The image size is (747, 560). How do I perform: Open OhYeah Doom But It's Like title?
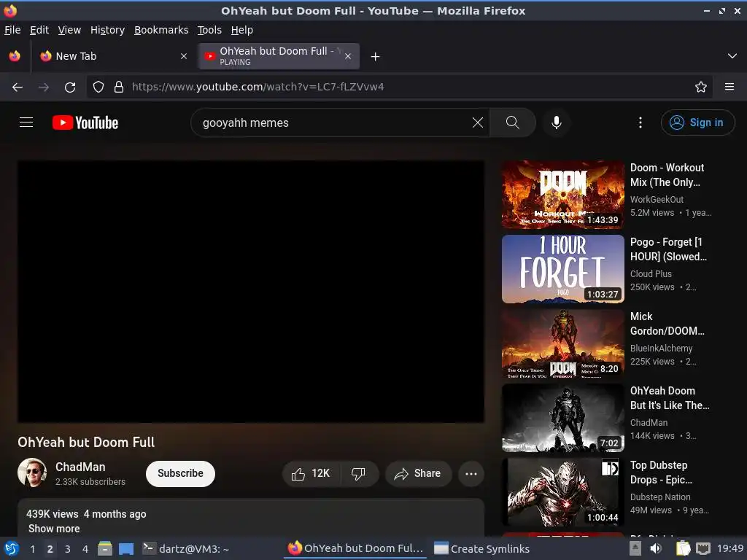[670, 397]
